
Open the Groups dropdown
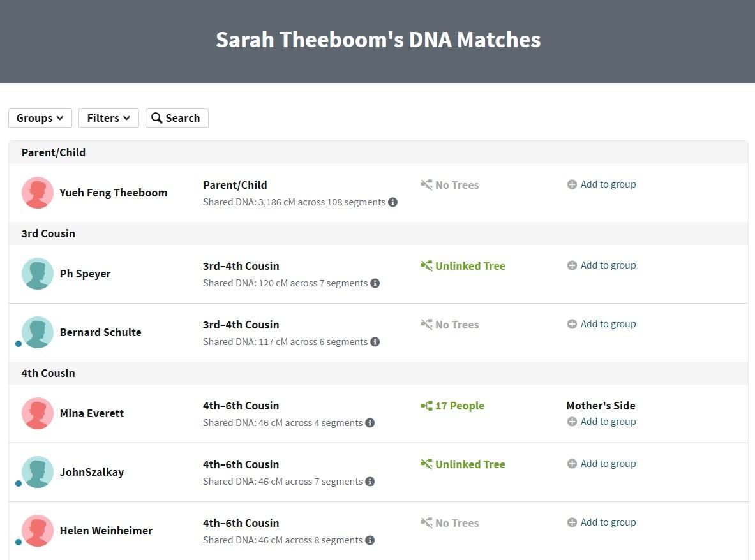40,118
